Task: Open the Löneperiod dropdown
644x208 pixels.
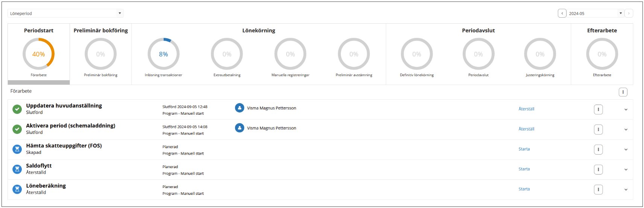Action: 65,14
